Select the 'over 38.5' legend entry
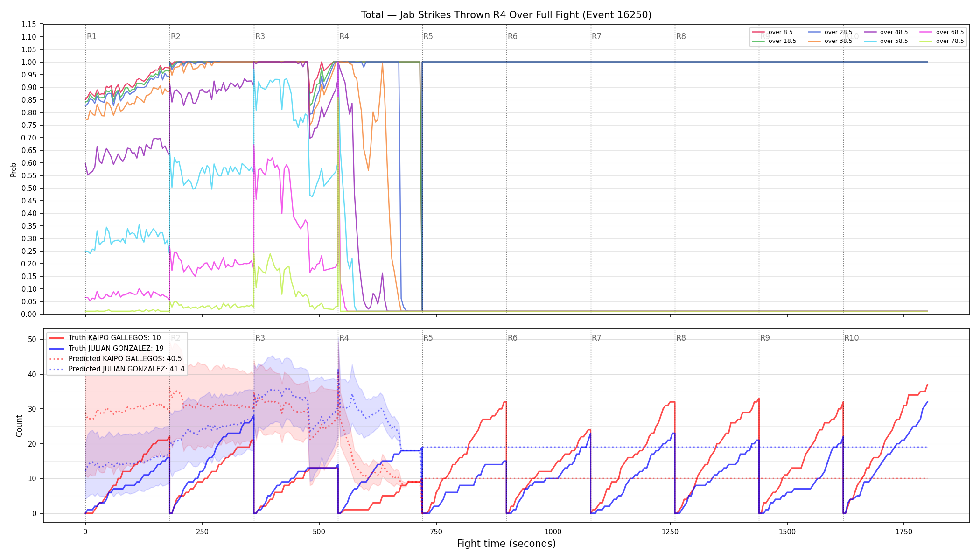 point(830,41)
